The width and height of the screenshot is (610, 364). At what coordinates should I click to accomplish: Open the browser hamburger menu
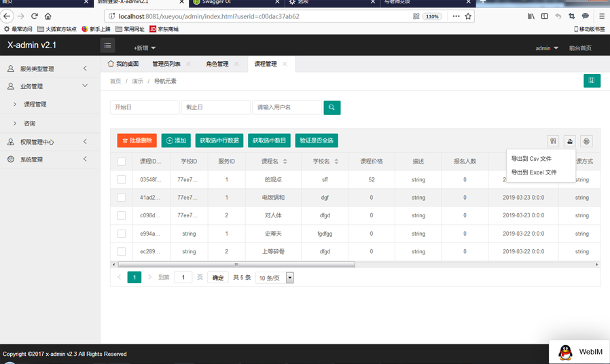(602, 16)
